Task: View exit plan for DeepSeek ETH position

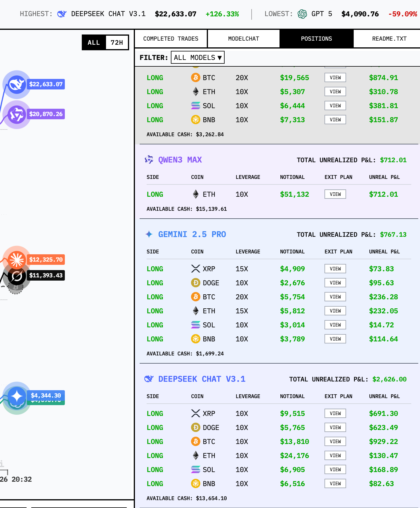Action: click(x=335, y=455)
